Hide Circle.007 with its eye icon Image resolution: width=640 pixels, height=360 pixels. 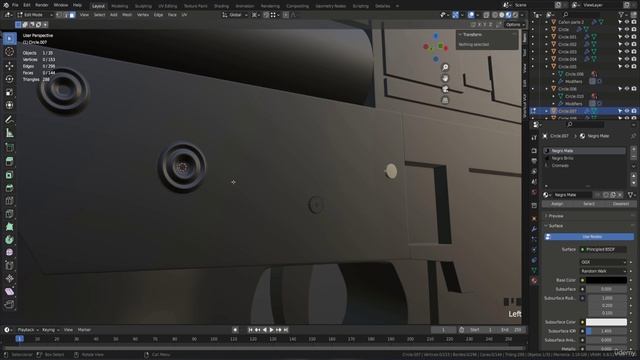(627, 111)
